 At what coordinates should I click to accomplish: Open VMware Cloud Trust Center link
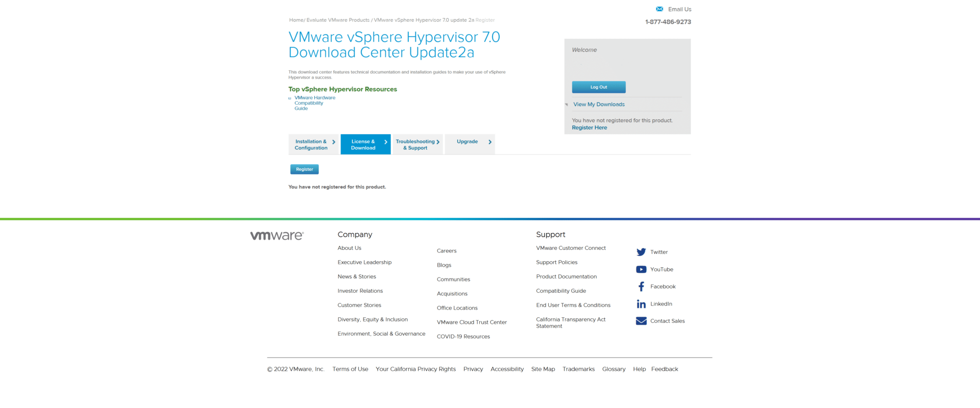(x=472, y=322)
